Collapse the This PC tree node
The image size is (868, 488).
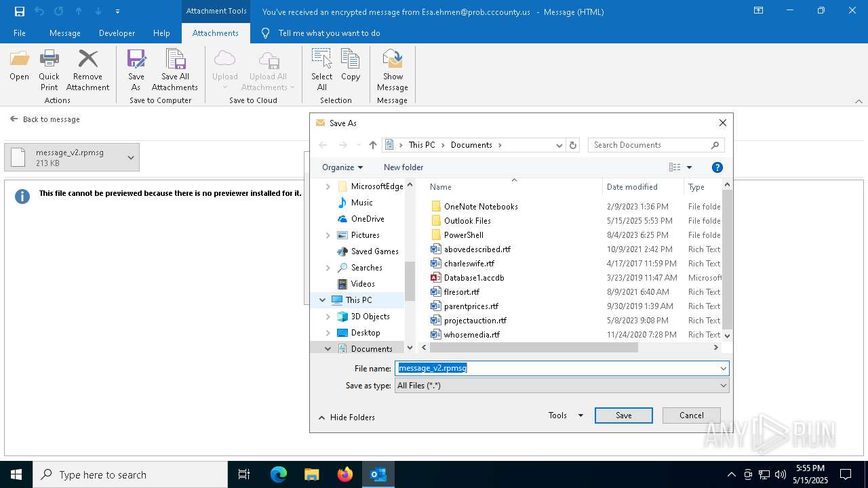point(323,300)
